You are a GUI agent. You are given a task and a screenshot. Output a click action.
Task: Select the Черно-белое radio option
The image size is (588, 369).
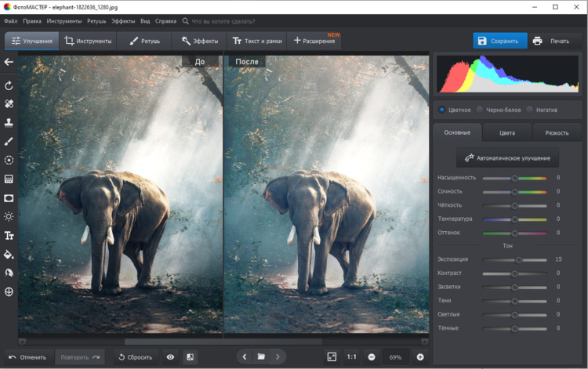(480, 110)
